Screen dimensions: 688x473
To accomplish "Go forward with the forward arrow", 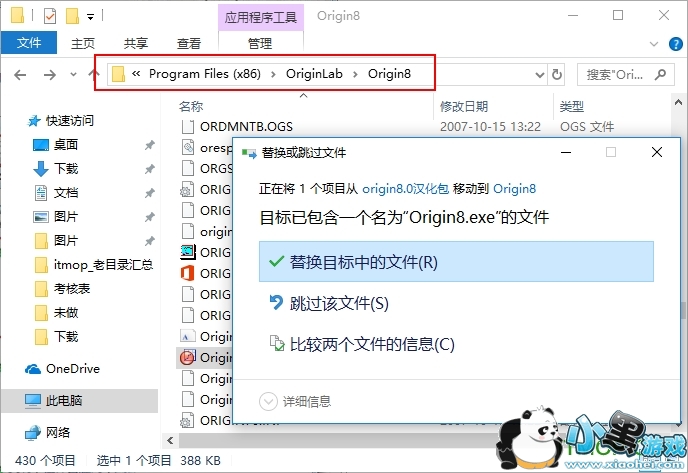I will pos(50,75).
